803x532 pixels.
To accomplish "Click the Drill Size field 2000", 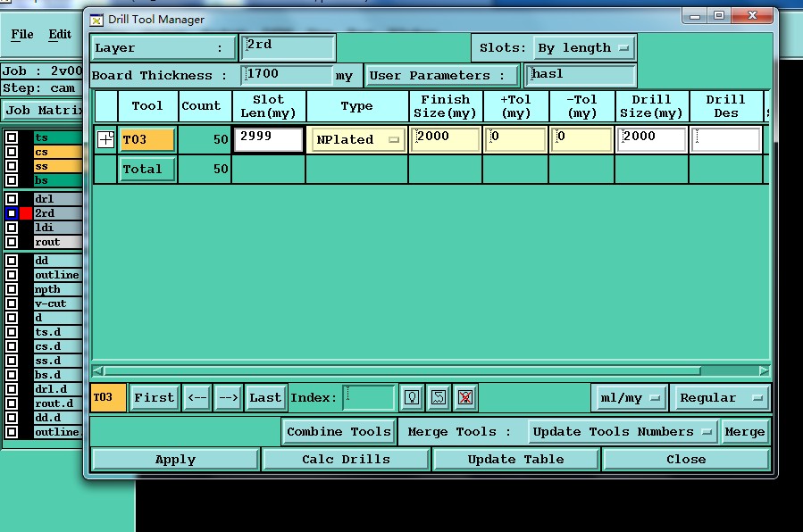I will coord(651,139).
